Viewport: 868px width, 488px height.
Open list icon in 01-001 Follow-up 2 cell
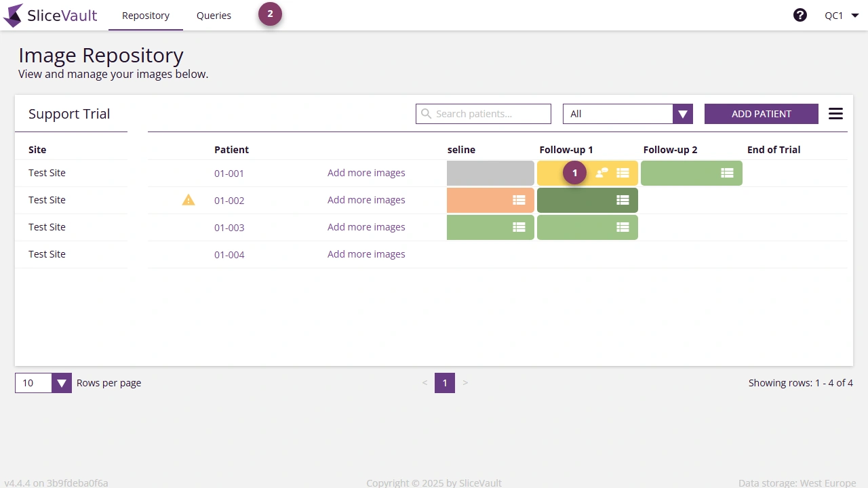pos(727,173)
